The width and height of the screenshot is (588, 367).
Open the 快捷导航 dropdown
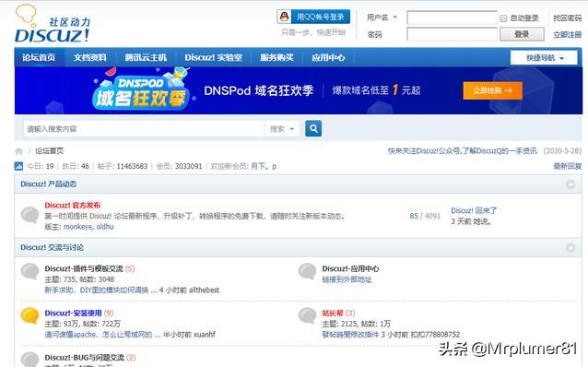pyautogui.click(x=544, y=58)
